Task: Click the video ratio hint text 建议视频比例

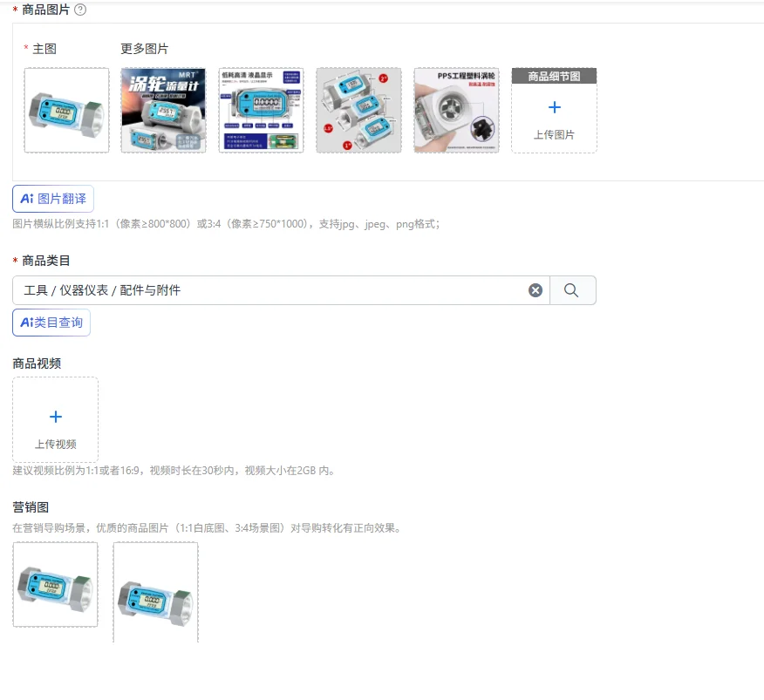Action: (174, 471)
